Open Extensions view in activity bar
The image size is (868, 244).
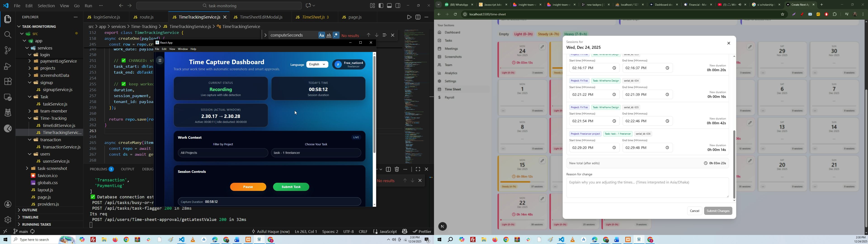click(x=7, y=82)
